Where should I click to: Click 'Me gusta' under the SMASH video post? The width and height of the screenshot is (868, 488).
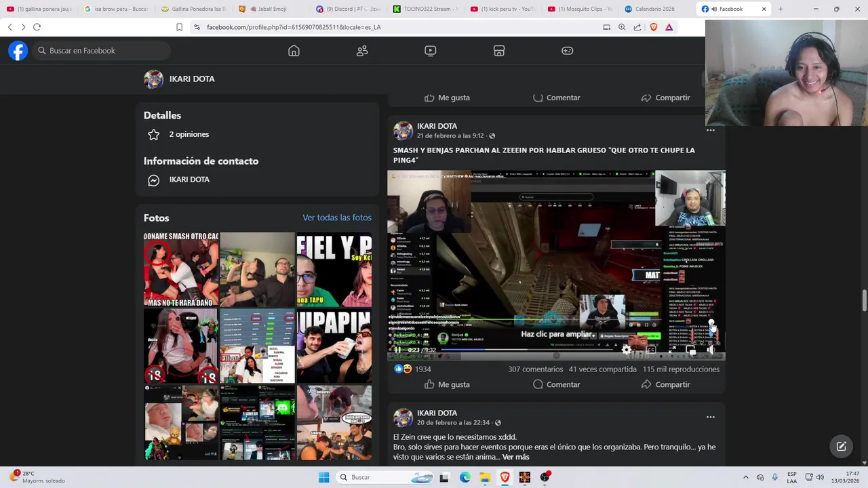click(x=447, y=384)
